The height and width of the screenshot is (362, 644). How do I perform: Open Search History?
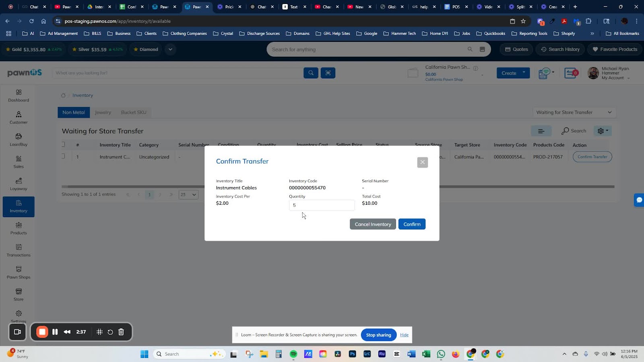[560, 49]
